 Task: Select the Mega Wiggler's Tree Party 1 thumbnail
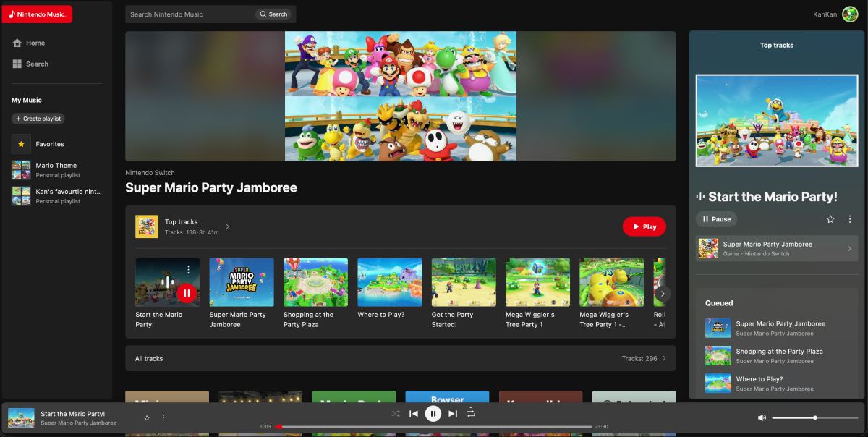coord(537,282)
